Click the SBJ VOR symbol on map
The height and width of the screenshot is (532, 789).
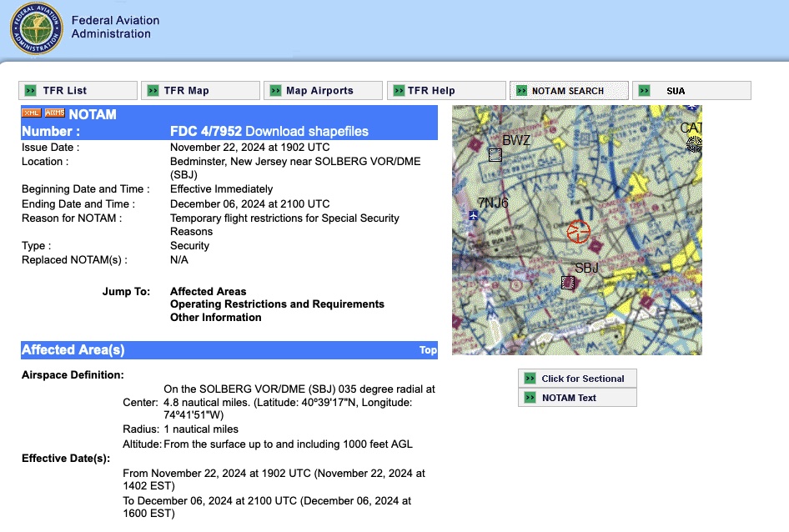coord(568,283)
